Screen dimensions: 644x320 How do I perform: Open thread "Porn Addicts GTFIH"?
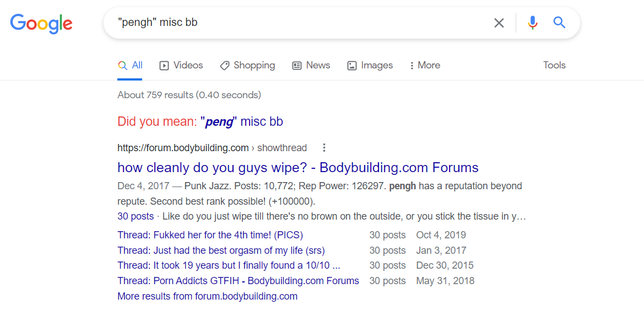238,281
